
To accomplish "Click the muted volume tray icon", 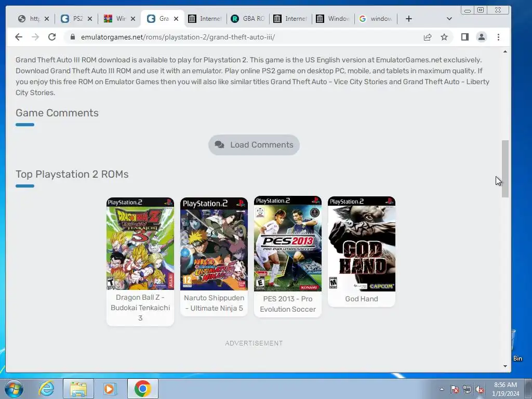I will tap(480, 390).
